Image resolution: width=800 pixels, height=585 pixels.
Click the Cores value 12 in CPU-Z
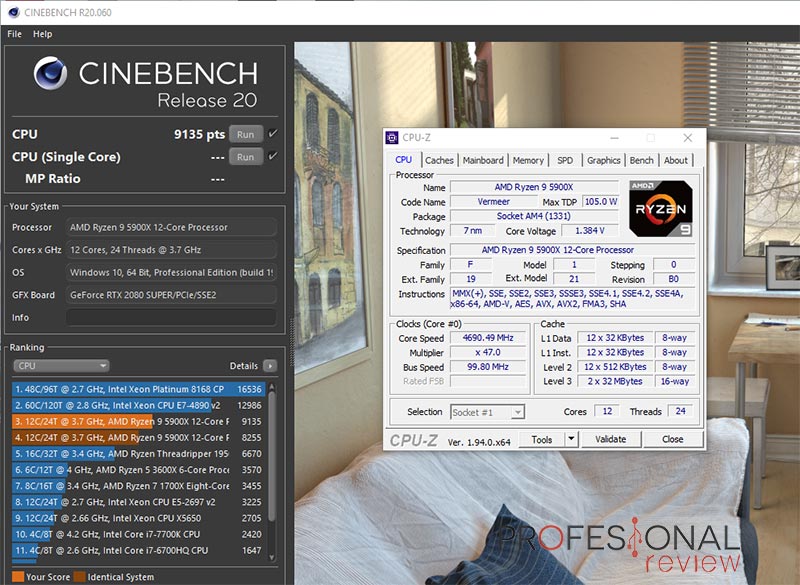coord(607,411)
